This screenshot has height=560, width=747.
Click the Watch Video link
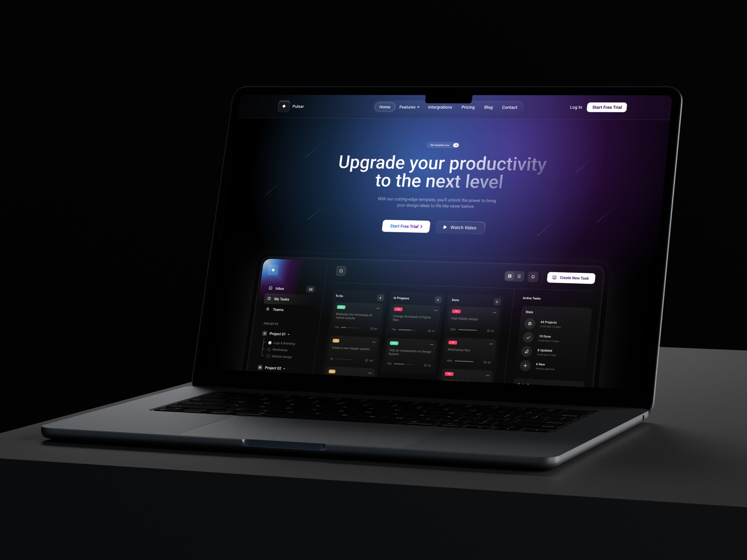point(461,227)
